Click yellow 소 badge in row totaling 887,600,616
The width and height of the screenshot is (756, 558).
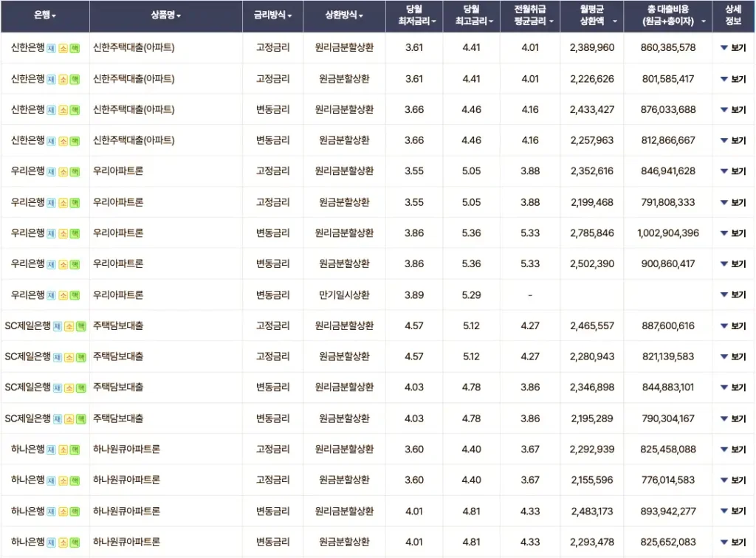point(69,327)
